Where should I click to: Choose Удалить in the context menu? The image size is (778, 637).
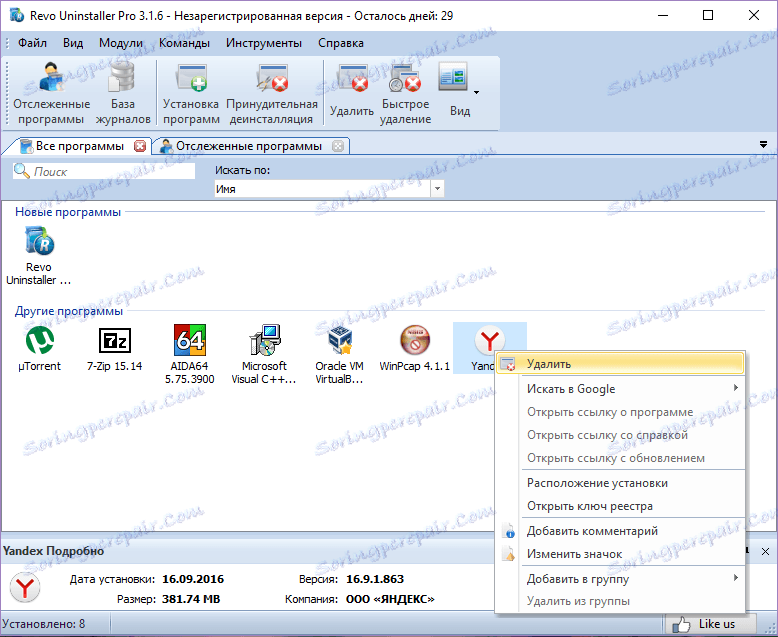[x=620, y=364]
